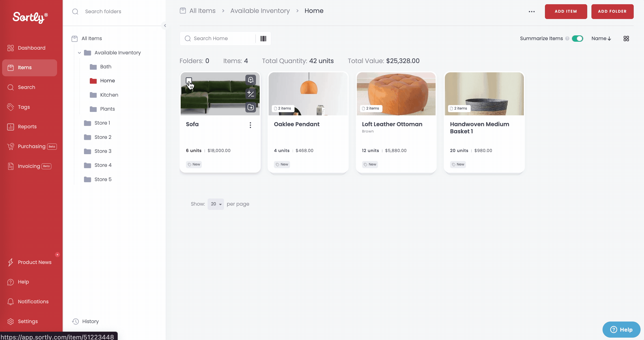Open Invoicing beta section
644x340 pixels.
pos(30,166)
